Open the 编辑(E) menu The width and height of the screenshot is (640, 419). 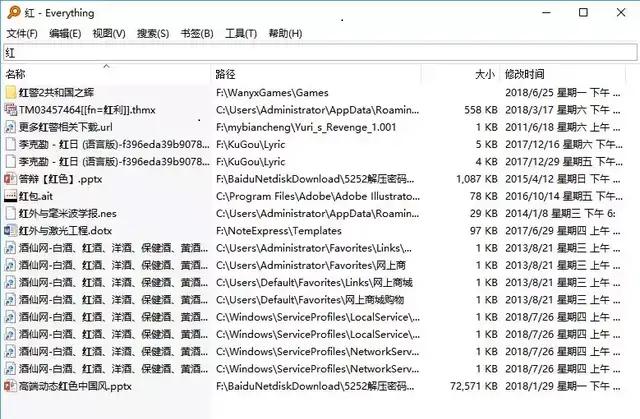coord(65,33)
